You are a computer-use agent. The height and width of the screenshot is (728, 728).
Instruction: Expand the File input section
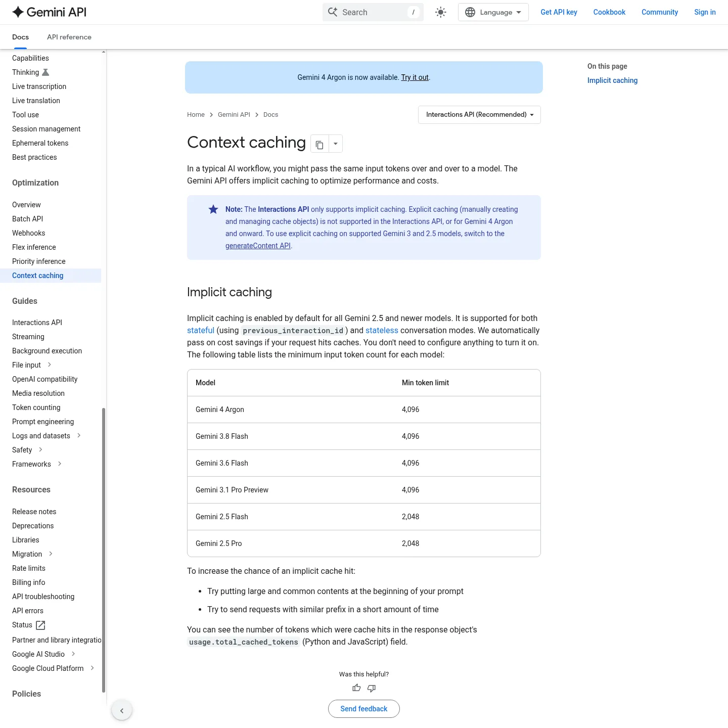[x=50, y=365]
